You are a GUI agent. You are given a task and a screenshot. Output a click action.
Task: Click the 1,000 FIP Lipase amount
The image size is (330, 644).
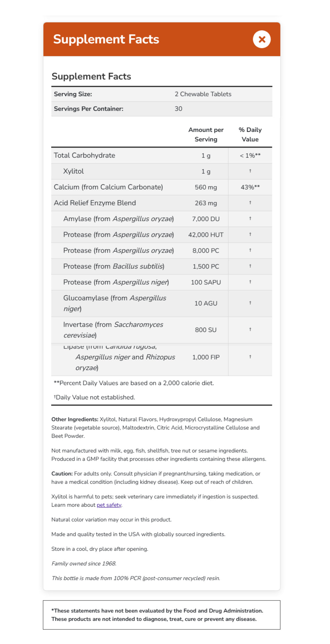[x=206, y=357]
